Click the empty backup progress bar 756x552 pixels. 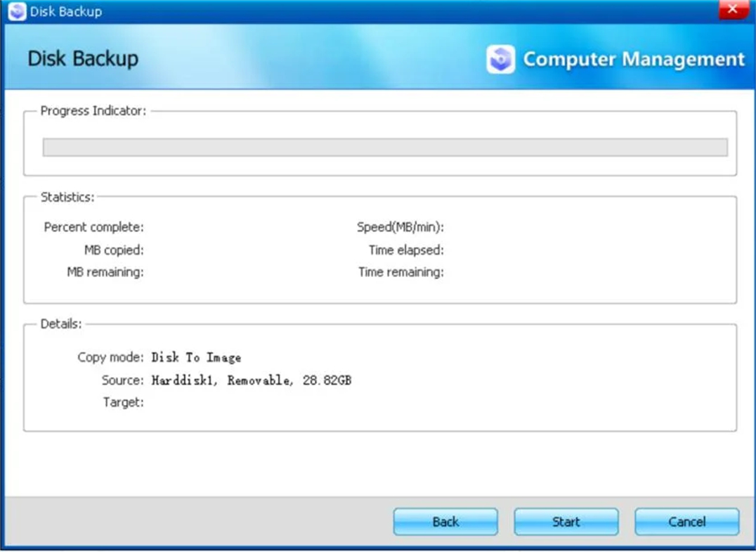point(385,147)
